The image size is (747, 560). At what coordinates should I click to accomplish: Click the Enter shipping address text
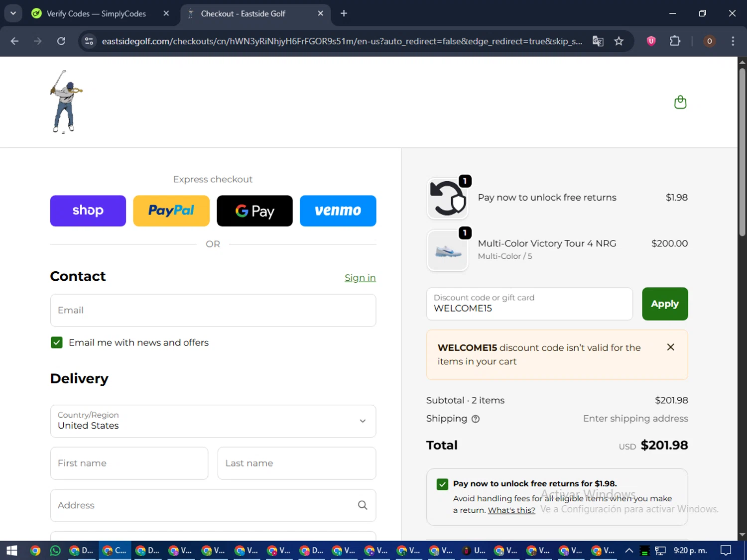pos(635,419)
